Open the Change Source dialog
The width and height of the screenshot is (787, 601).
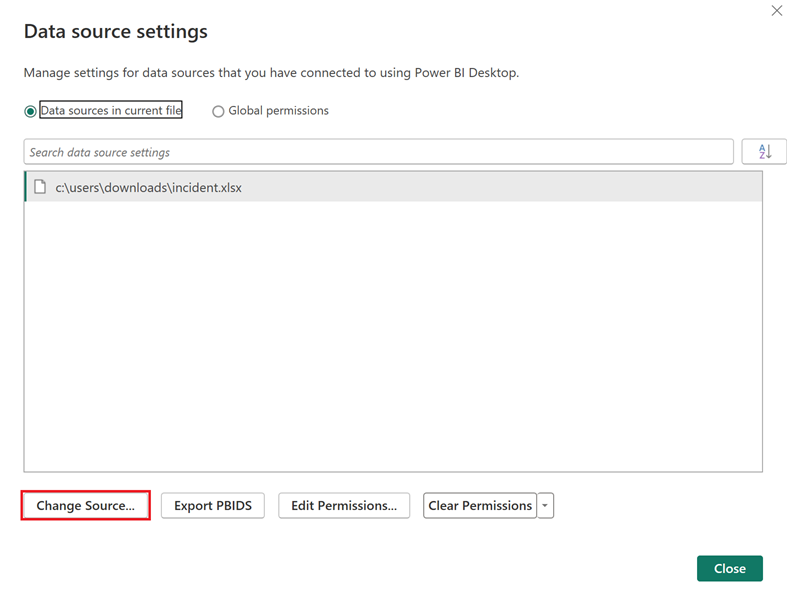pyautogui.click(x=86, y=506)
